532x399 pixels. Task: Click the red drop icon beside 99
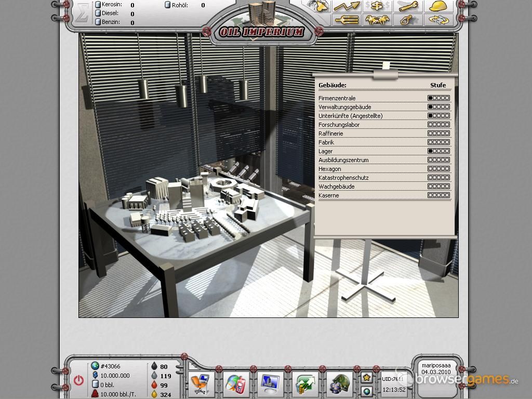coord(154,385)
